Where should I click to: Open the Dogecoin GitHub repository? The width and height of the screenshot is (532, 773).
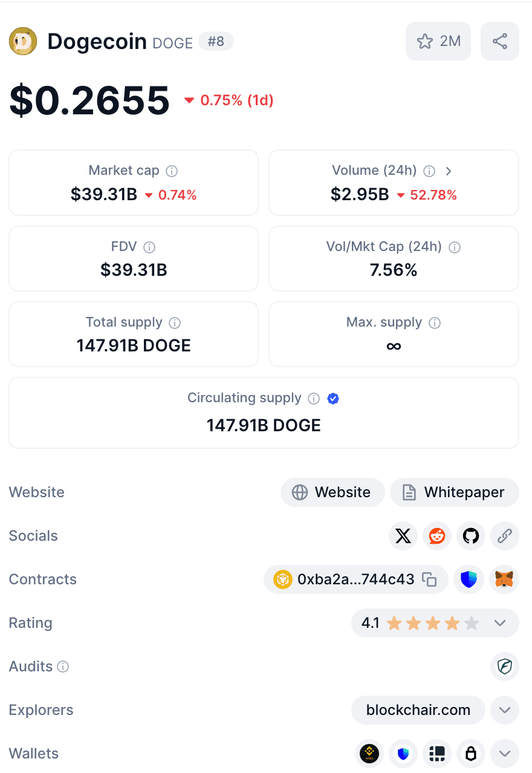click(471, 536)
